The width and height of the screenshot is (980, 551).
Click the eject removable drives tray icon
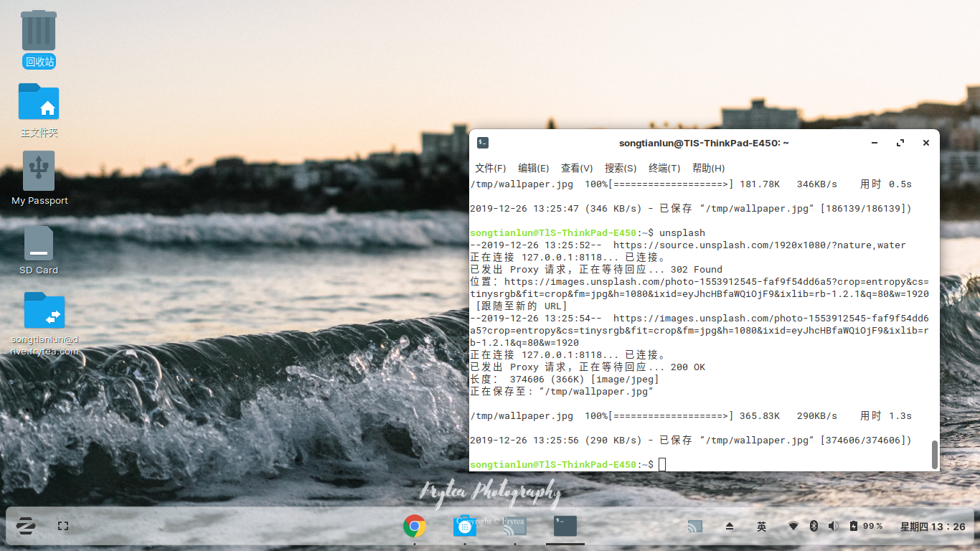[x=730, y=527]
